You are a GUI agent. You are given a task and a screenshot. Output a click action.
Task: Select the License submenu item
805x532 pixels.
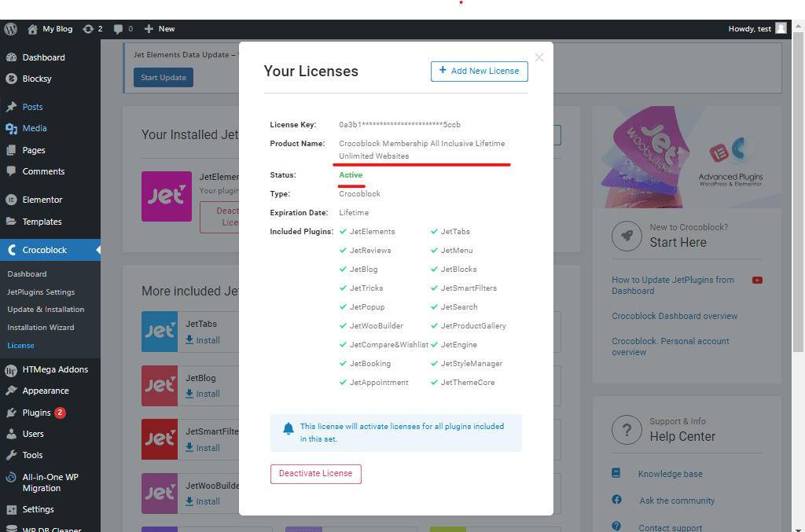click(x=20, y=345)
